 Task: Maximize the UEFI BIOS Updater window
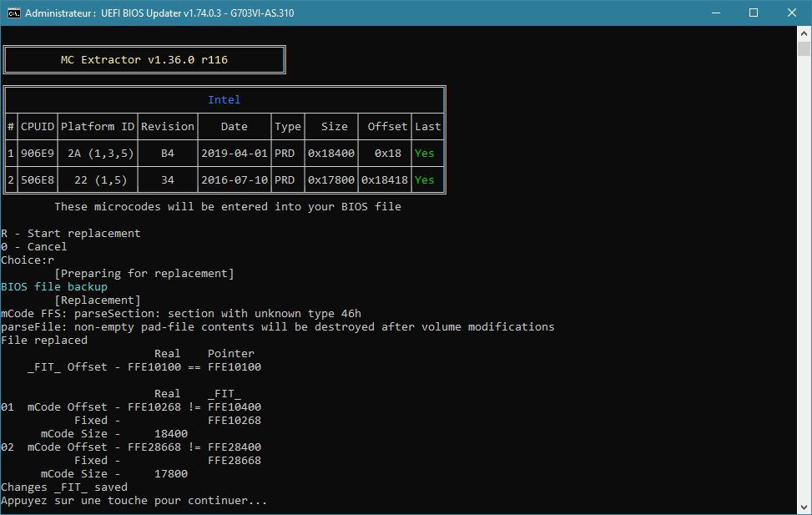pos(754,13)
